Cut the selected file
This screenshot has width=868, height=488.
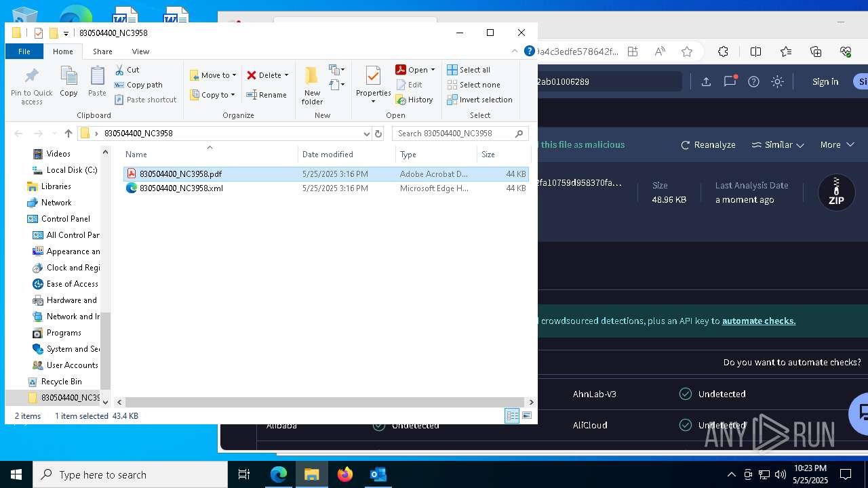pos(127,70)
